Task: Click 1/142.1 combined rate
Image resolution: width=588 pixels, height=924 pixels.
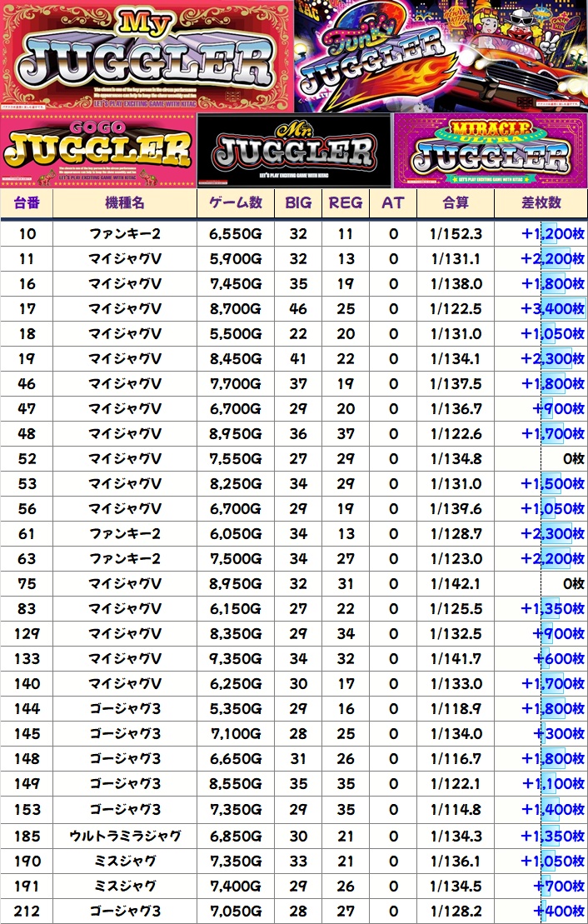Action: (456, 583)
